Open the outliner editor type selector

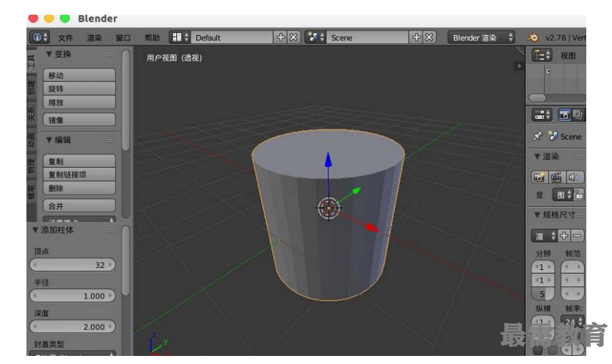[541, 55]
